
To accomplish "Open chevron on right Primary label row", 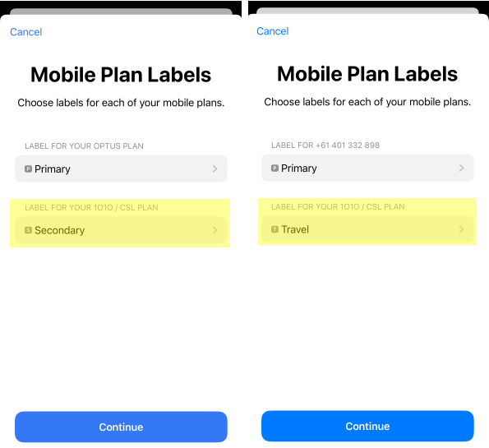I will (461, 168).
